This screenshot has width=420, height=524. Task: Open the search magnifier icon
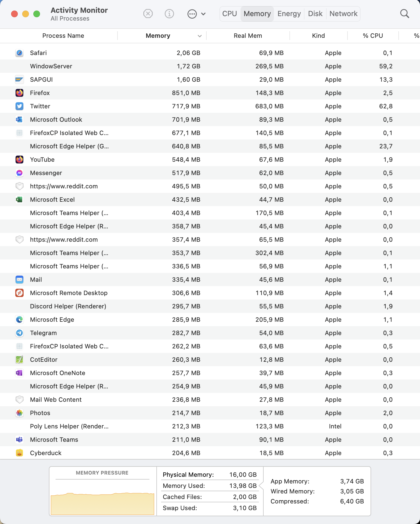pyautogui.click(x=404, y=14)
